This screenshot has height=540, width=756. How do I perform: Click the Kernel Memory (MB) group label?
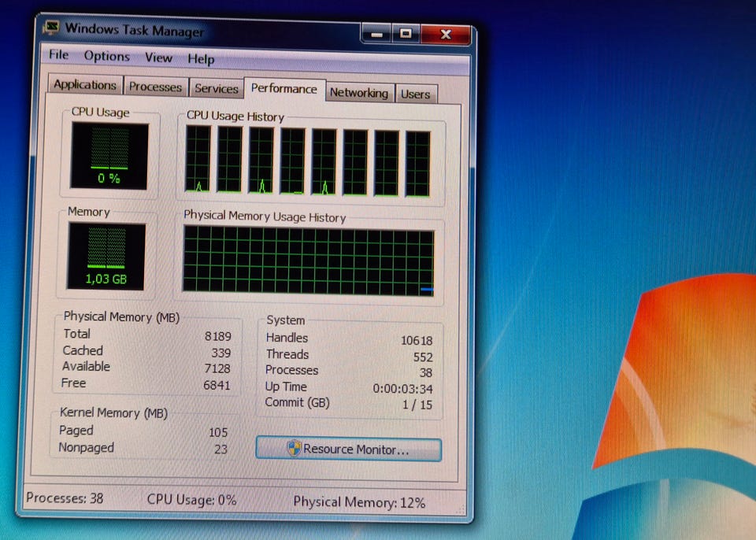click(x=113, y=412)
